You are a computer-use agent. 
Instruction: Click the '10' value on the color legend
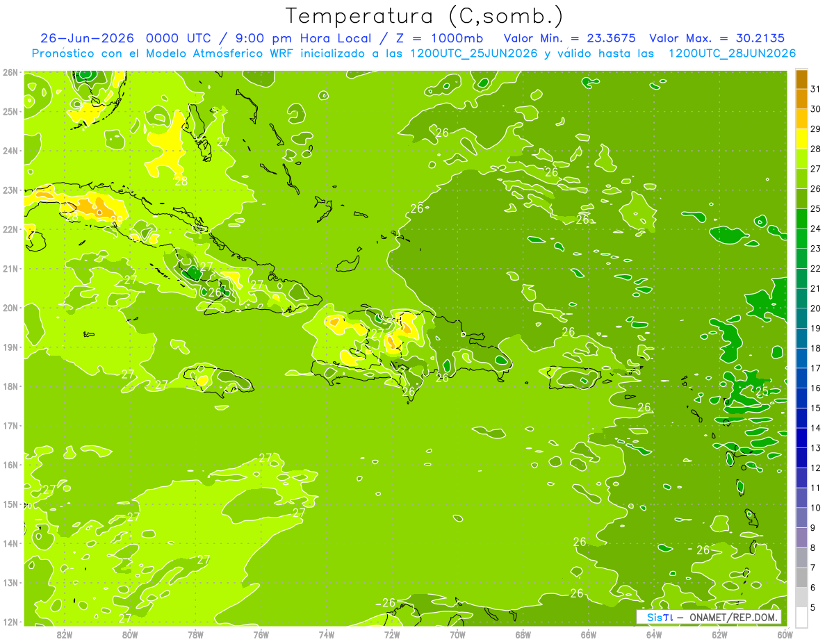815,508
